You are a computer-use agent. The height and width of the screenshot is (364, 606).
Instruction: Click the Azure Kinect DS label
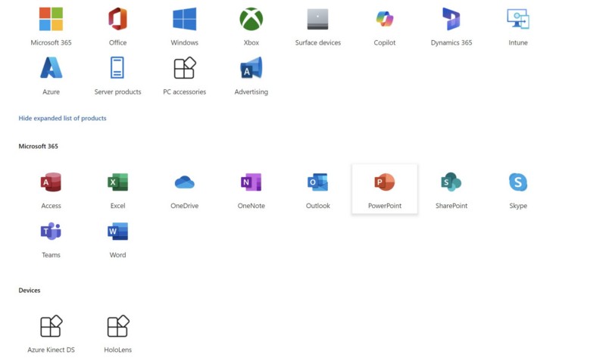(x=51, y=350)
